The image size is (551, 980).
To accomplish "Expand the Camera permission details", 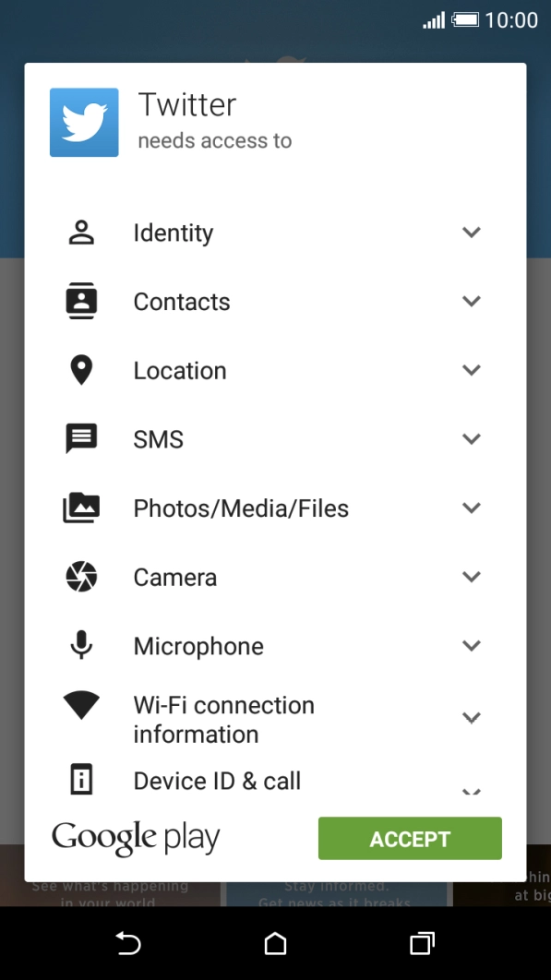I will tap(472, 577).
